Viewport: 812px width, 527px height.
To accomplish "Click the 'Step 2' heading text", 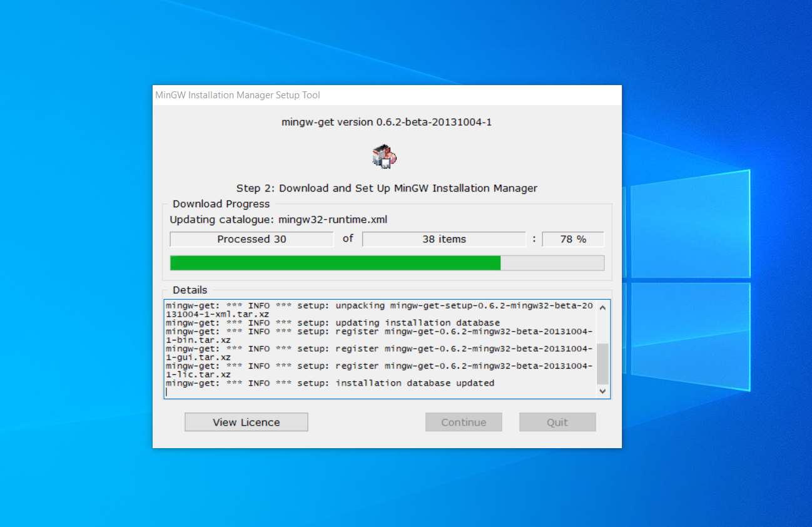I will [387, 188].
